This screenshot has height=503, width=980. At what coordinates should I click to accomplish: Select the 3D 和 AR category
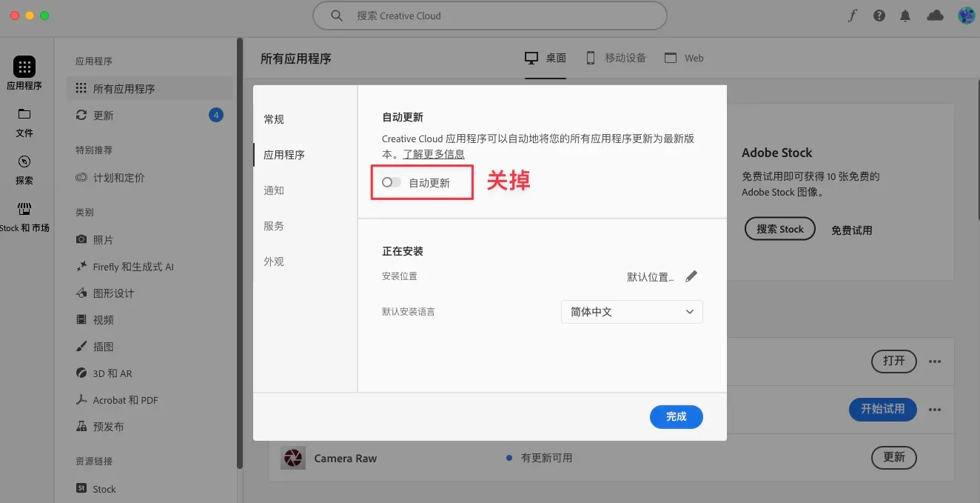pos(150,373)
